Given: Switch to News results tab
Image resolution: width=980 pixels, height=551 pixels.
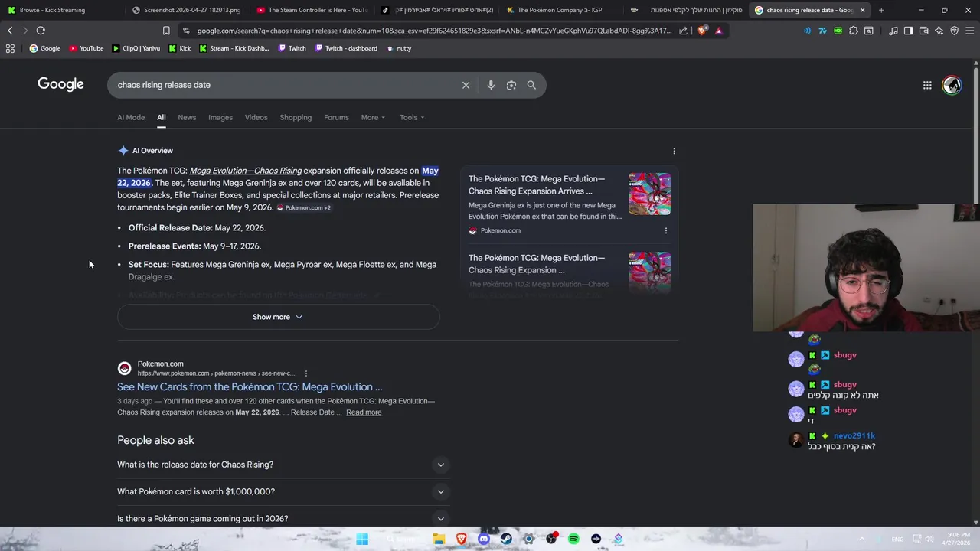Looking at the screenshot, I should (187, 117).
